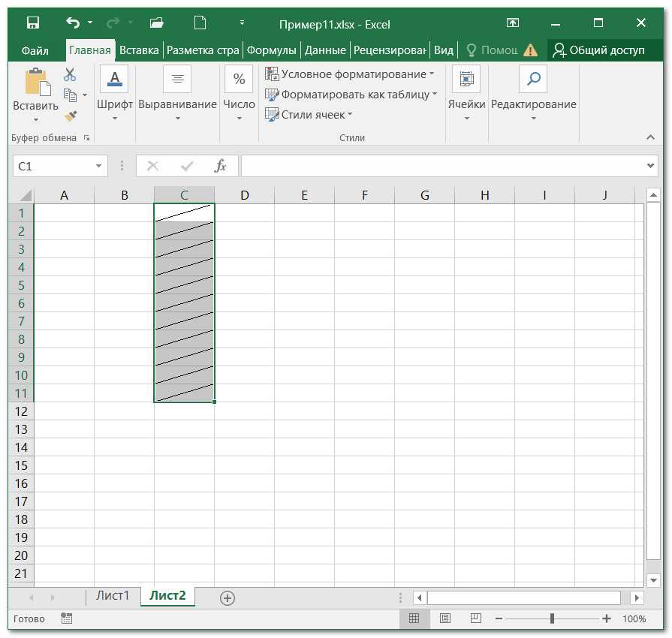Switch to Лист1 sheet tab
This screenshot has width=672, height=638.
[113, 596]
